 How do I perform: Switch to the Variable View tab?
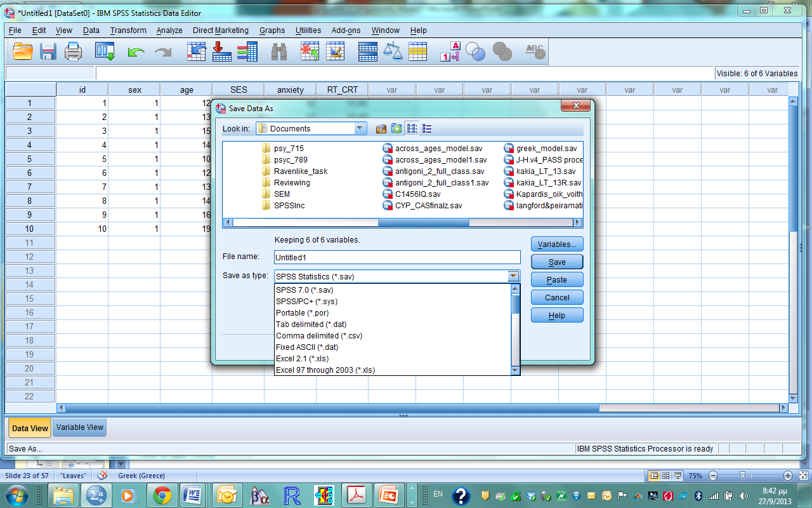[x=80, y=427]
